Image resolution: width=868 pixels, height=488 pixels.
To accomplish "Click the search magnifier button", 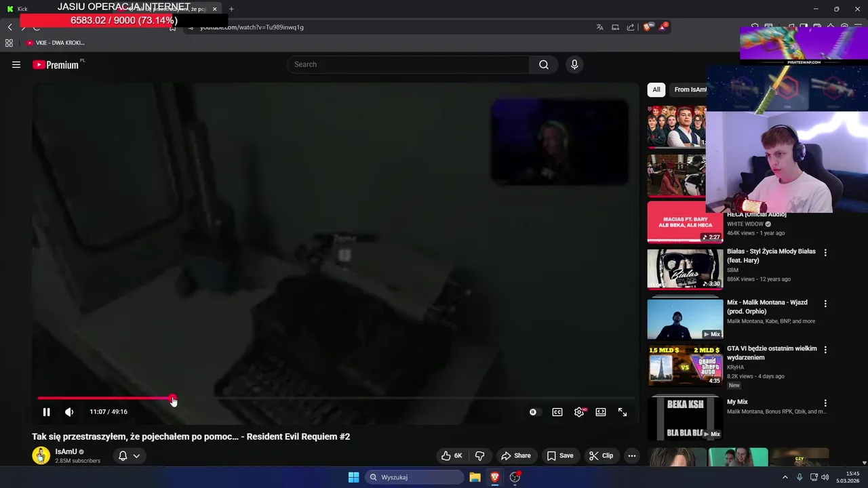I will (544, 64).
